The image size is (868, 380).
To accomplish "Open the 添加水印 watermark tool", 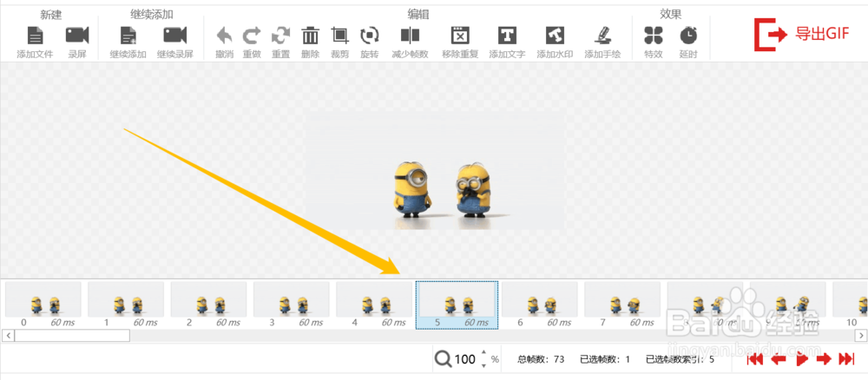I will (x=555, y=36).
